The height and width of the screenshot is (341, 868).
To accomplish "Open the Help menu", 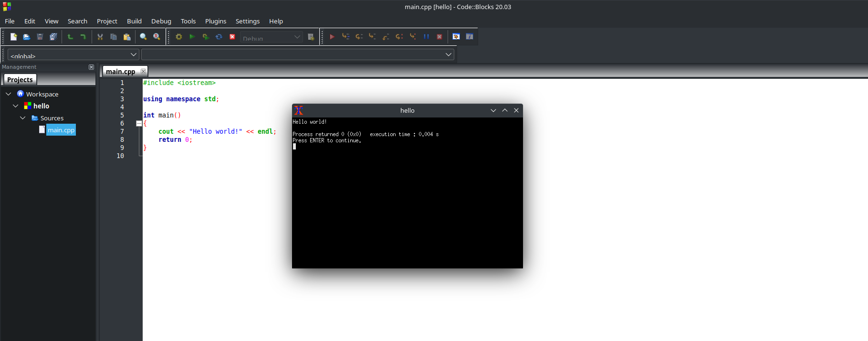I will (x=276, y=21).
